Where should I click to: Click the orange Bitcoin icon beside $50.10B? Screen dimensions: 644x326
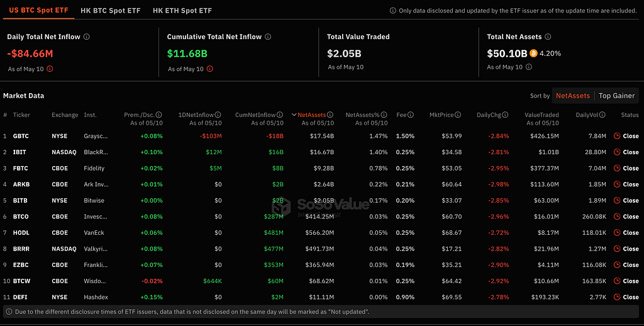[x=533, y=53]
